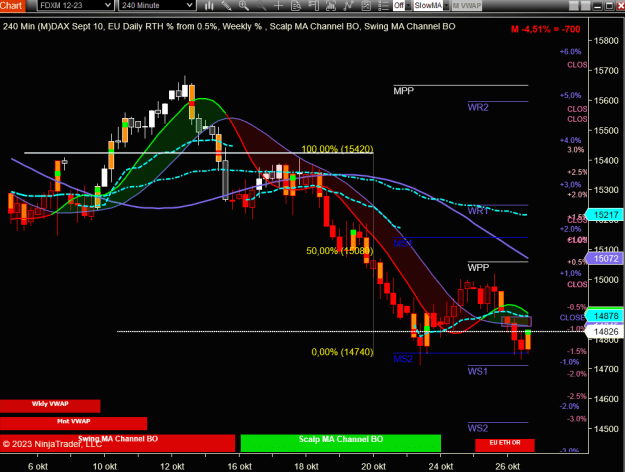Click the 50,00% (15080) Fibonacci label
The width and height of the screenshot is (625, 472).
(340, 251)
